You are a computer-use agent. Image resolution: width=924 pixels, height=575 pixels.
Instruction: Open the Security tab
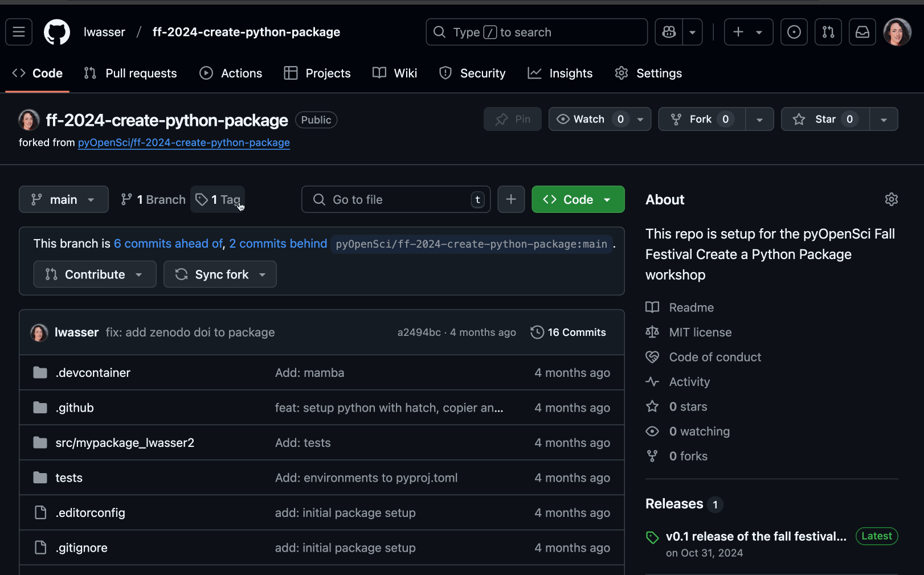coord(472,73)
